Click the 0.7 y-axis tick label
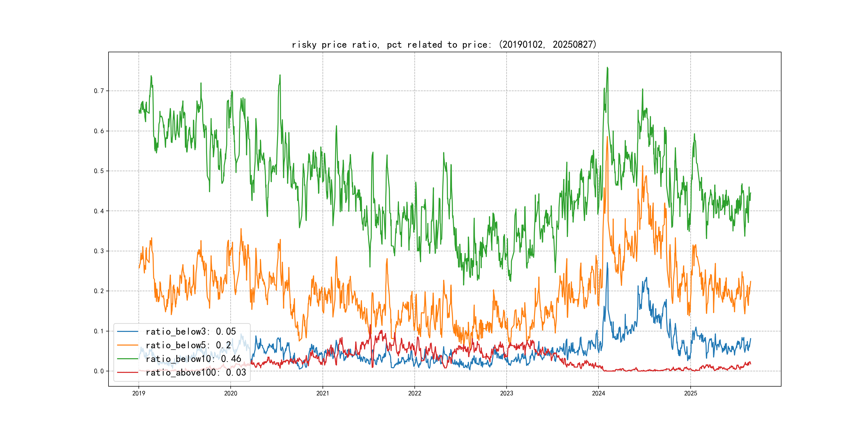This screenshot has height=434, width=868. click(99, 91)
